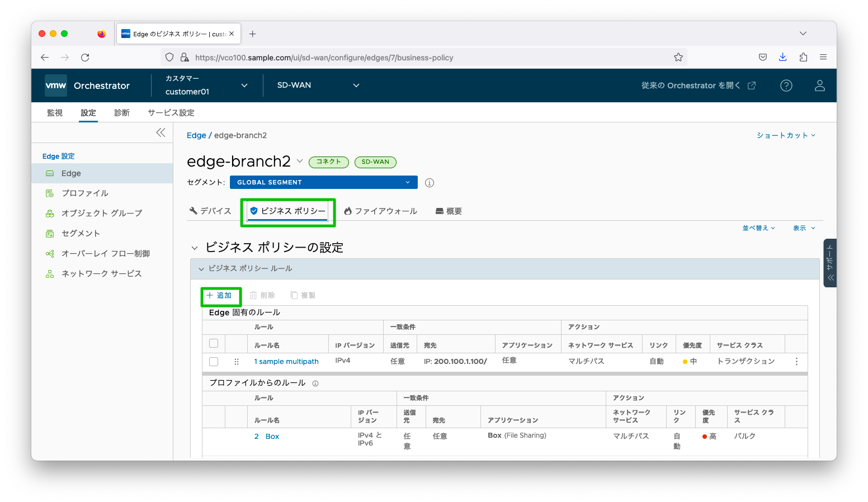Check the sample multipath rule checkbox

coord(214,362)
